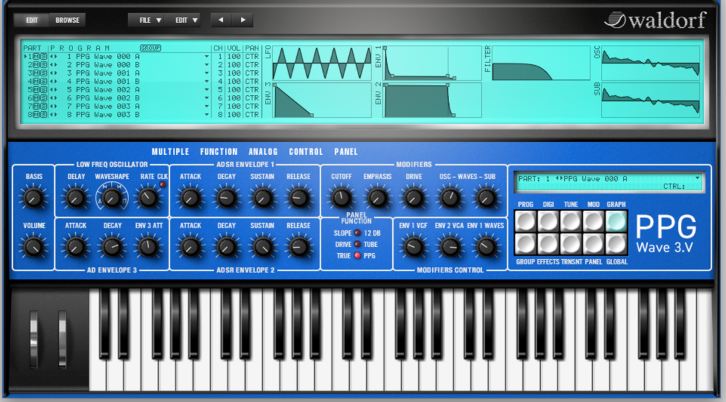Screen dimensions: 726x402
Task: Open the EDIT dropdown menu with arrow
Action: pos(187,20)
